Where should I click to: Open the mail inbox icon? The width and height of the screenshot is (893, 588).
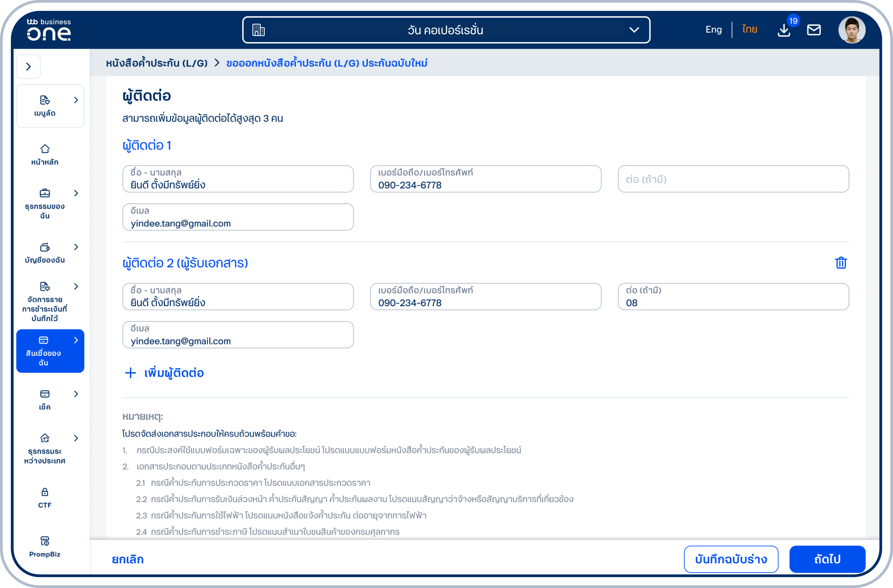[x=814, y=30]
